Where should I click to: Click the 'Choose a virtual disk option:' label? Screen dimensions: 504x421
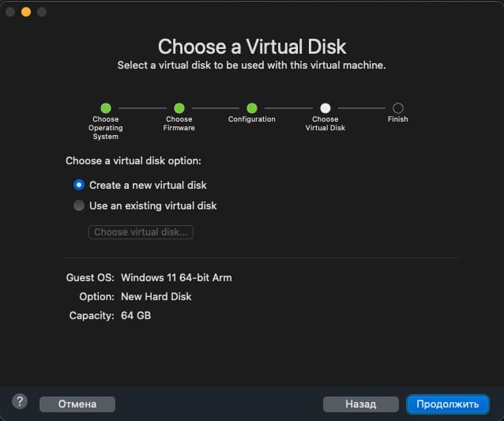tap(134, 161)
